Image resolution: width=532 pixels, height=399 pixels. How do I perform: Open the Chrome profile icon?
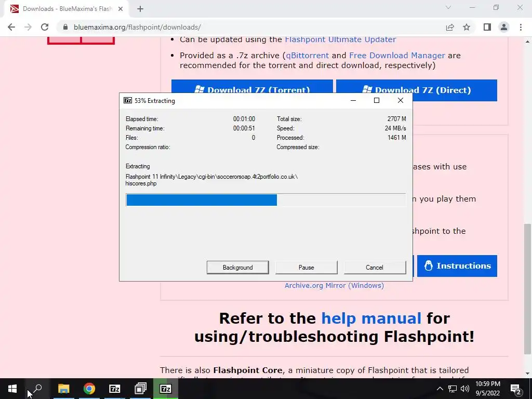click(504, 27)
